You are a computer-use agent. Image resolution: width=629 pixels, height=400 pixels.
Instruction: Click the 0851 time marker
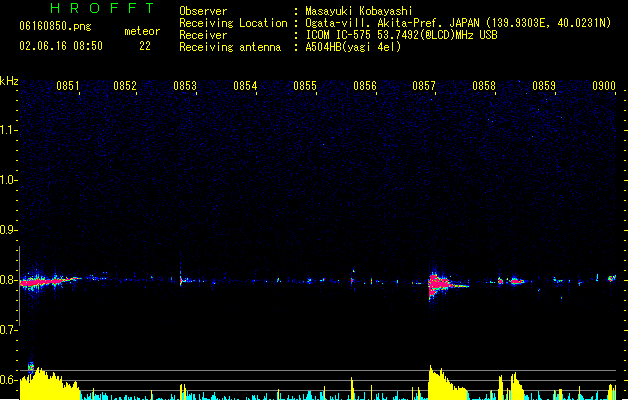tap(68, 86)
